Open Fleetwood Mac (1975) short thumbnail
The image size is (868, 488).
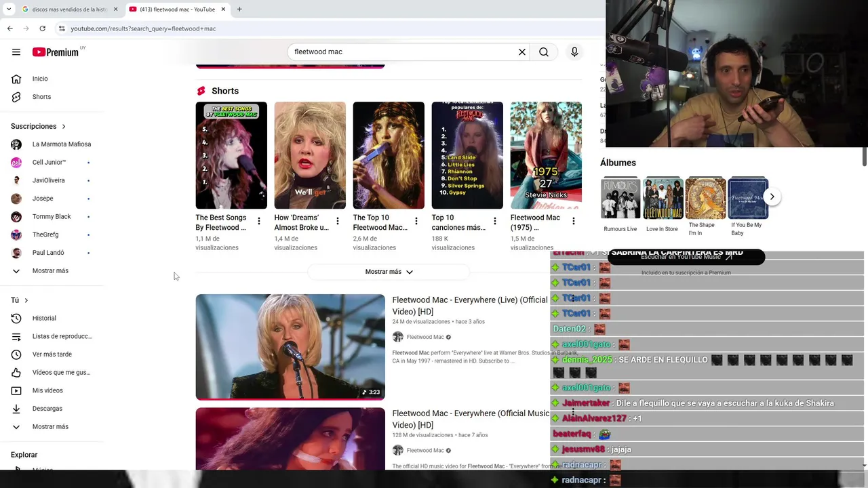[x=546, y=155]
